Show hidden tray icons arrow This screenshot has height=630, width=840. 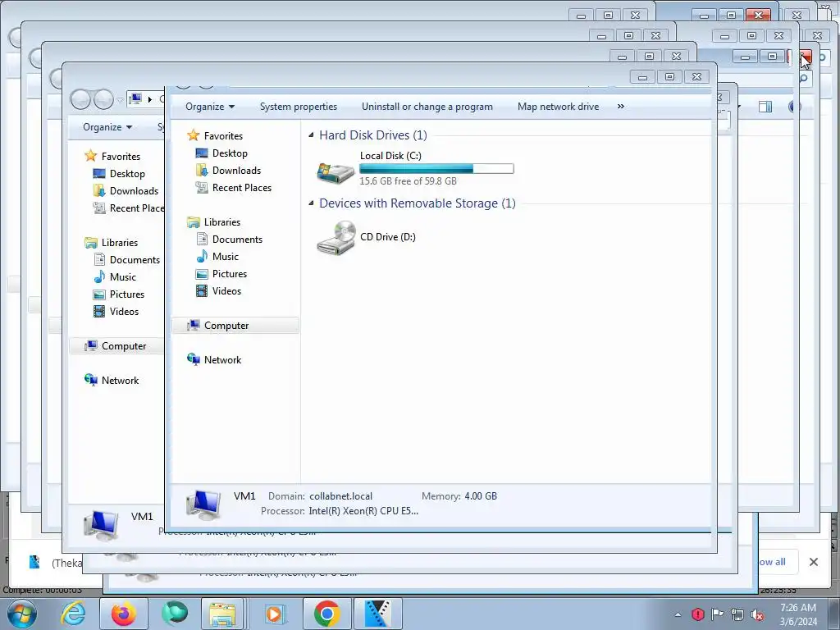tap(678, 614)
